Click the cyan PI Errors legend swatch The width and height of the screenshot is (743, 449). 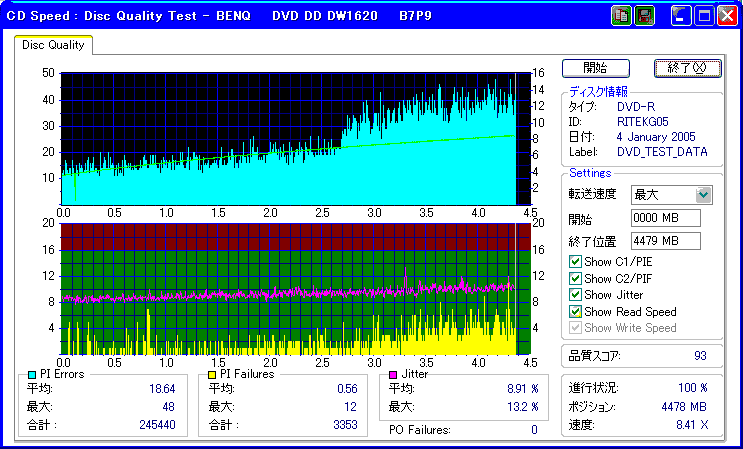pyautogui.click(x=32, y=375)
